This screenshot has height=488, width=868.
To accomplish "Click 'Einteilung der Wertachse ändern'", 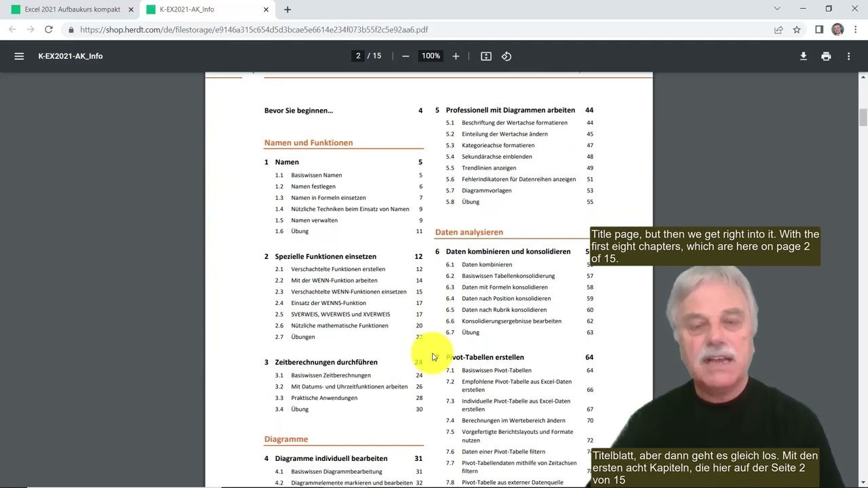I will click(x=505, y=134).
